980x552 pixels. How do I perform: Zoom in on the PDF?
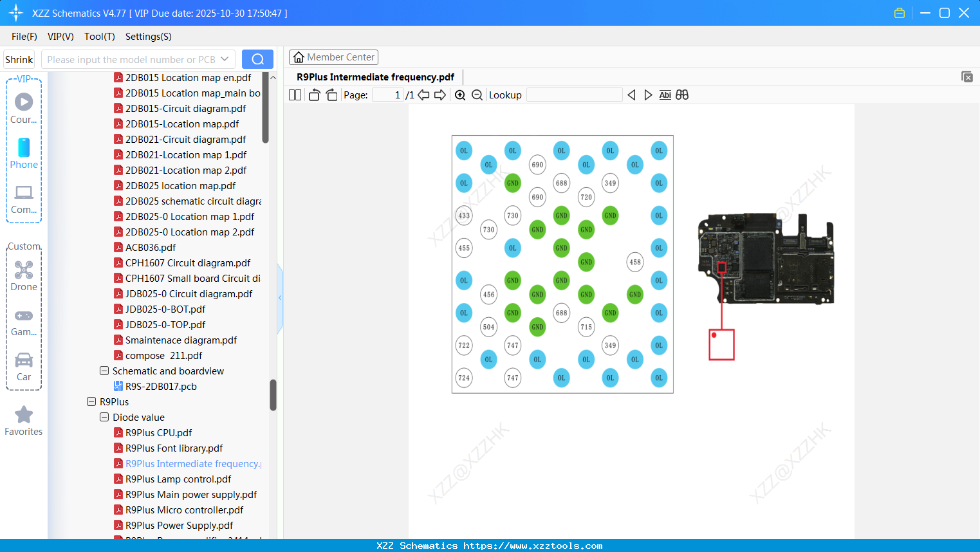pos(460,95)
